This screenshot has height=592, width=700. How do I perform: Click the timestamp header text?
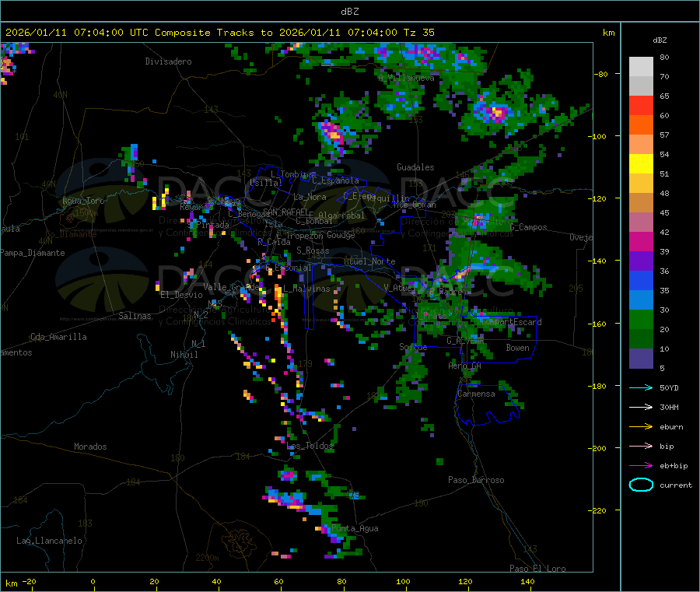tap(219, 33)
